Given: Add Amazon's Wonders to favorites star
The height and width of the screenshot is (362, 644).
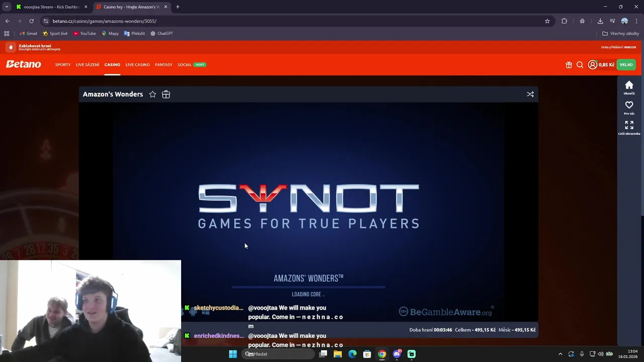Looking at the screenshot, I should tap(152, 94).
